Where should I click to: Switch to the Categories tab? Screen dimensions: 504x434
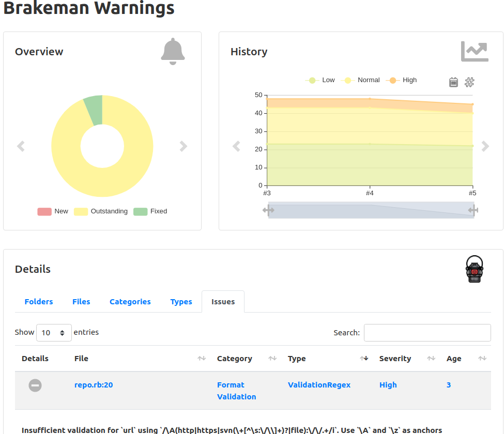[130, 302]
